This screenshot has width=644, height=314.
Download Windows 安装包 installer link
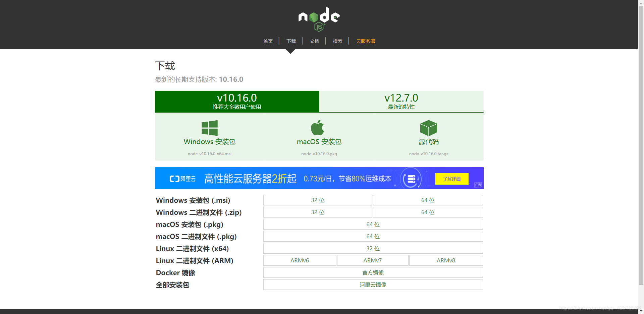[x=210, y=142]
